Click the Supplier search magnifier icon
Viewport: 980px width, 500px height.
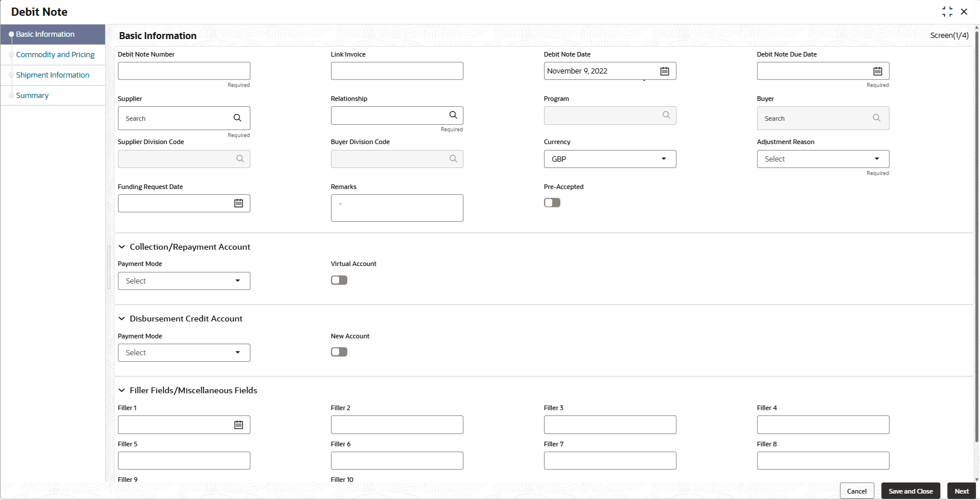tap(238, 118)
